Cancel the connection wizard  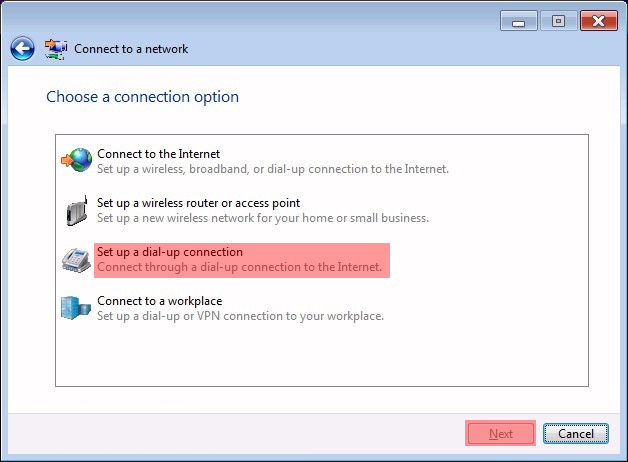click(576, 434)
